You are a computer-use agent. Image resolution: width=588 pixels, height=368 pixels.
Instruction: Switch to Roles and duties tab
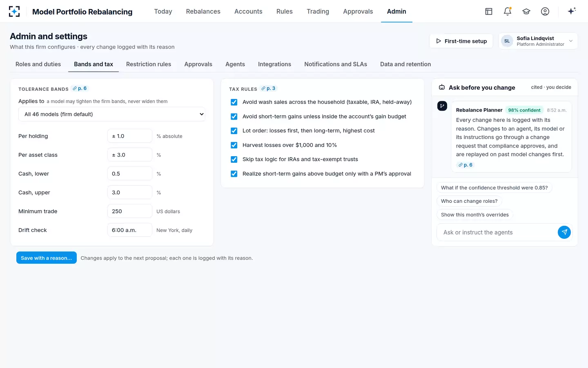pos(38,64)
